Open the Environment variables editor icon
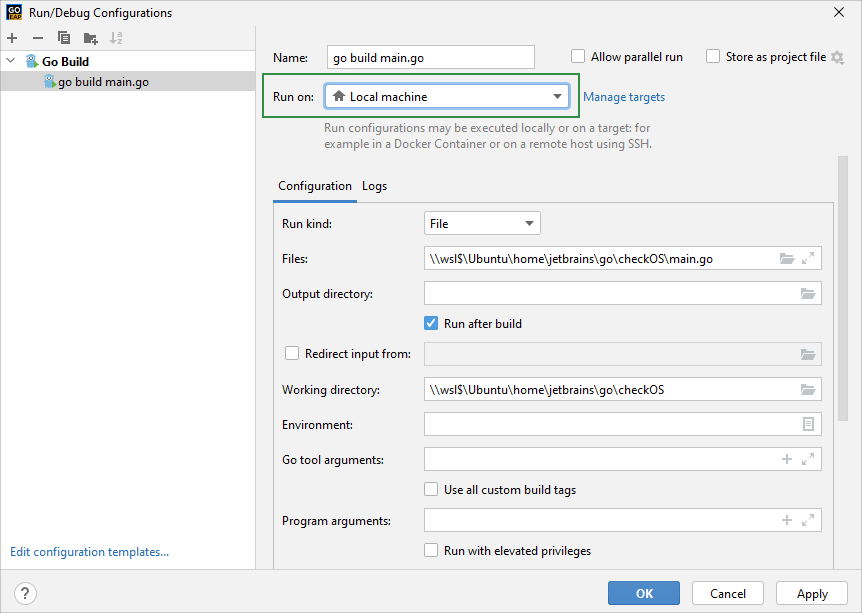 pyautogui.click(x=808, y=424)
